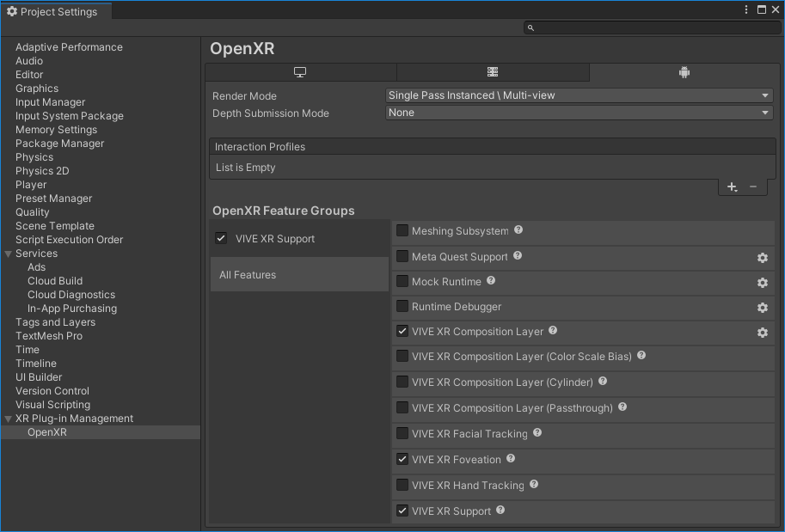Open Memory Settings category
The image size is (785, 532).
coord(56,130)
